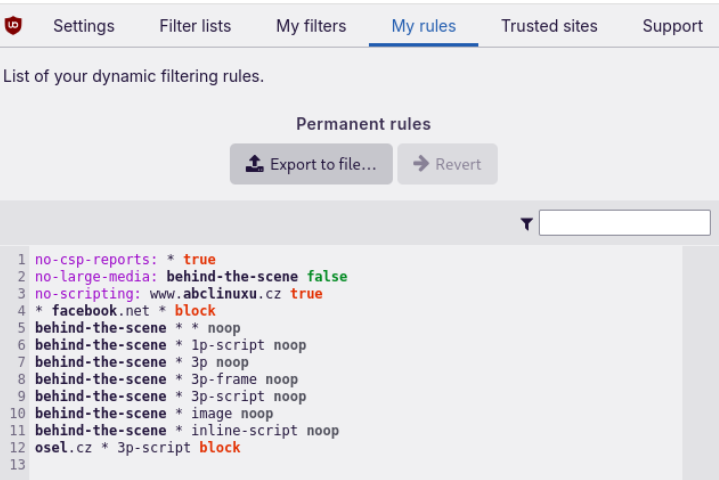Click rule '* facebook.net * block'

pyautogui.click(x=125, y=311)
